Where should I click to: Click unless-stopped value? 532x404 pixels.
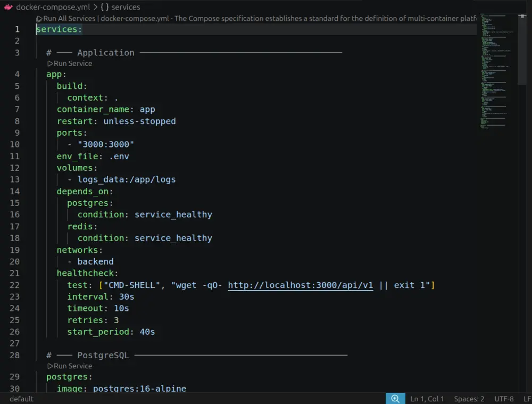139,121
